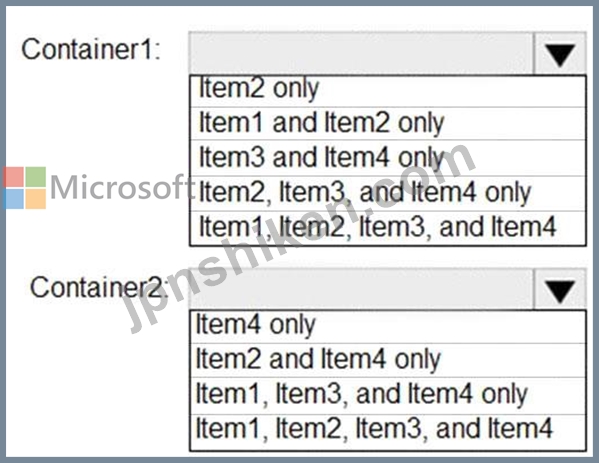Expand the Container2 dropdown arrow

[560, 290]
